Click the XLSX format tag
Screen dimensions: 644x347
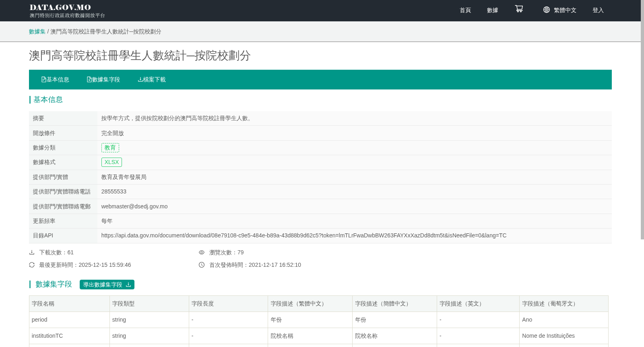tap(111, 162)
